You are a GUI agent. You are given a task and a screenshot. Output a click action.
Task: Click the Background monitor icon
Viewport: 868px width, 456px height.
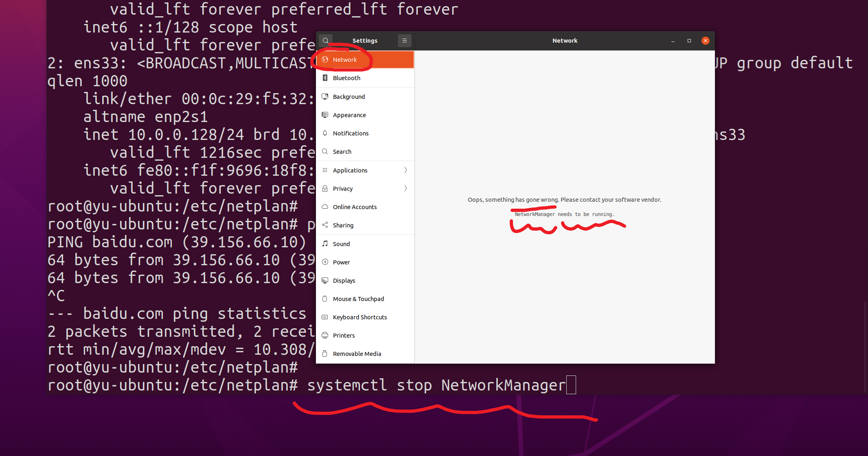[x=325, y=97]
